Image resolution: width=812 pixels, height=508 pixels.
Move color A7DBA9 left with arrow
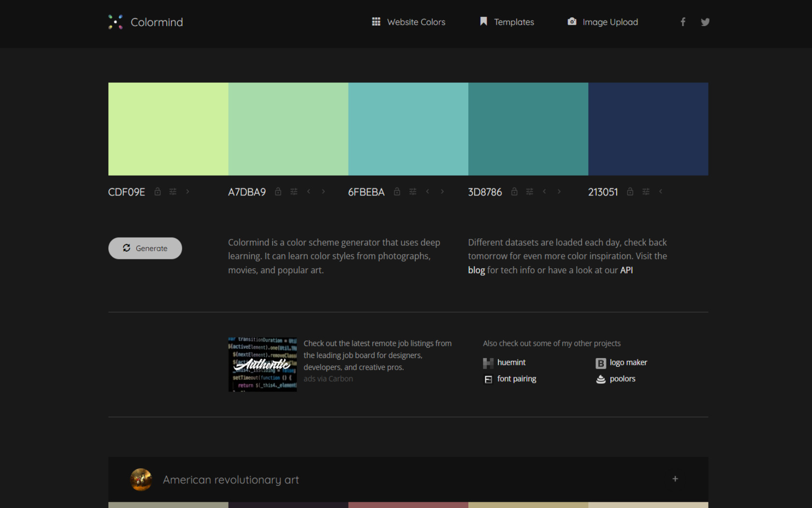[x=309, y=192]
